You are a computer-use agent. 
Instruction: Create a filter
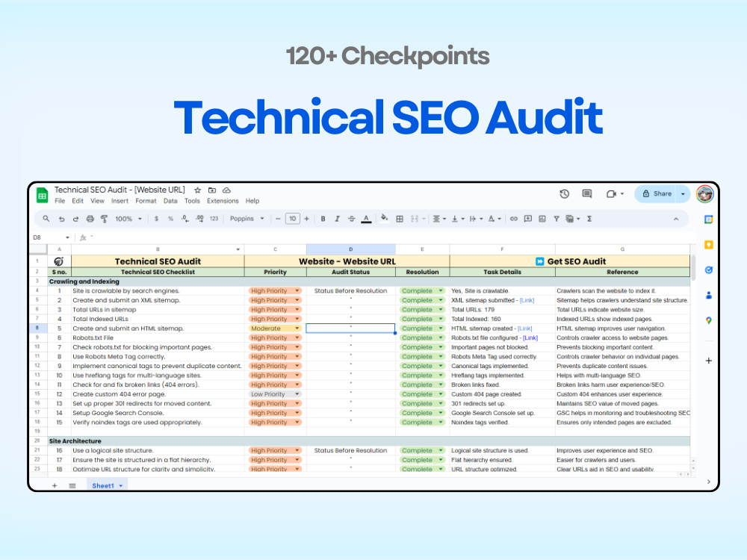556,219
